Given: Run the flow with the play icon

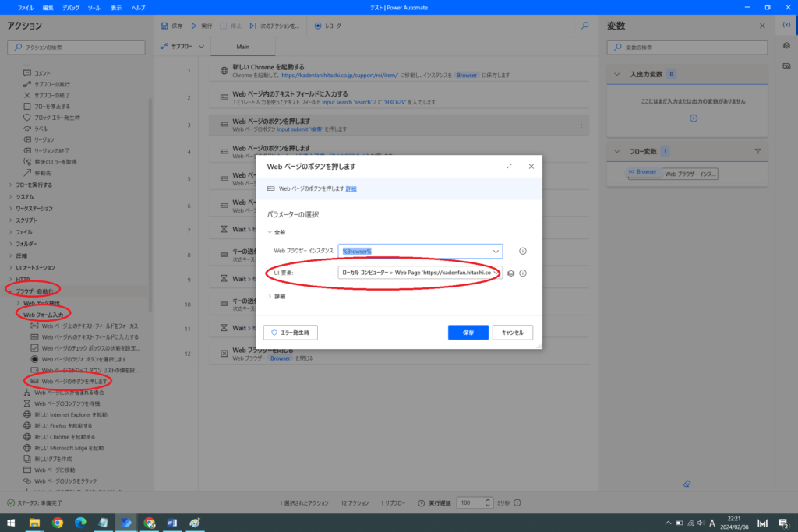Looking at the screenshot, I should pos(194,26).
